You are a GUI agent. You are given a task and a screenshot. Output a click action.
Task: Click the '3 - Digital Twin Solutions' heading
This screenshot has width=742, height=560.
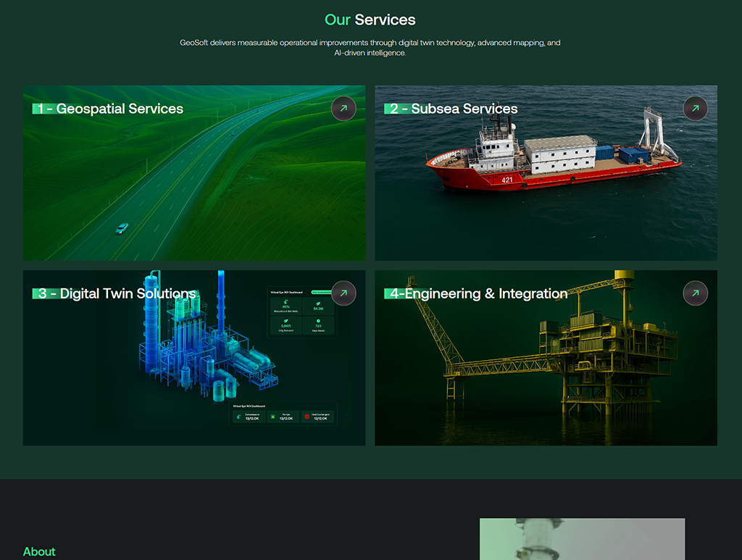[x=114, y=293]
